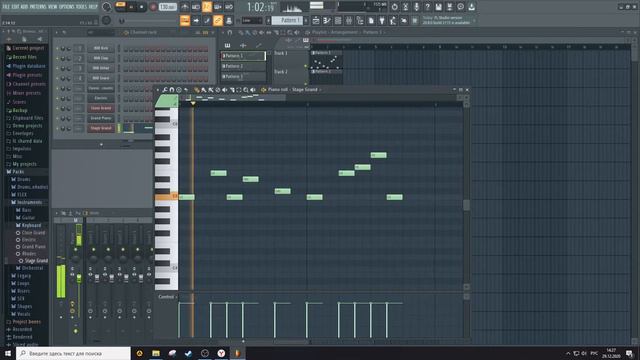640x360 pixels.
Task: Open the OPTIONS menu
Action: point(67,7)
